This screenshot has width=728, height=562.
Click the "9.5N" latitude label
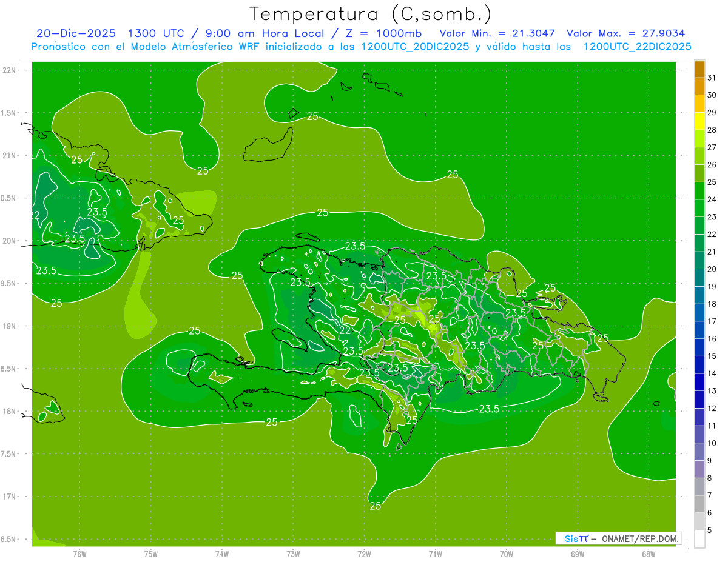9,284
